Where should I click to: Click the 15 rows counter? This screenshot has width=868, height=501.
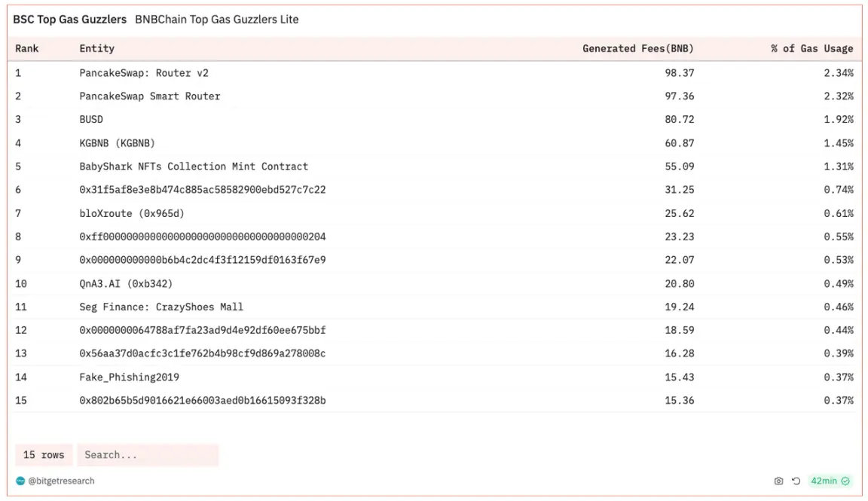pos(44,455)
